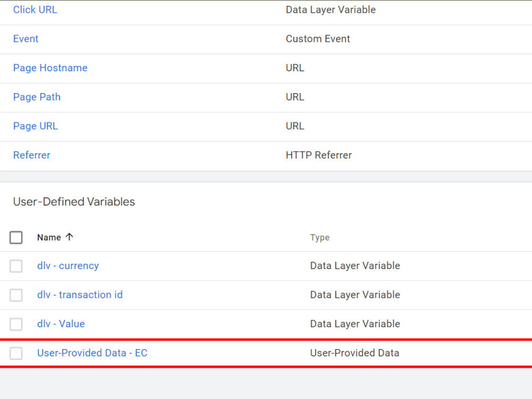Tick the select-all checkbox in the header
The width and height of the screenshot is (532, 399).
(x=16, y=237)
